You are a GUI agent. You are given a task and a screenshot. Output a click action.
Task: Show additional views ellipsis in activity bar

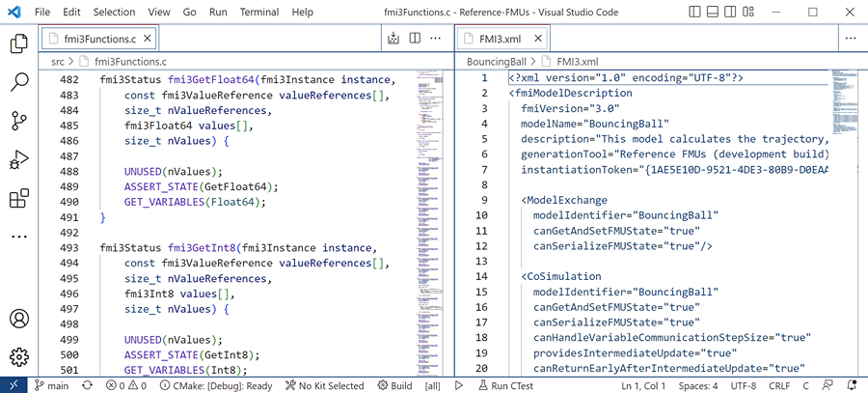[19, 237]
